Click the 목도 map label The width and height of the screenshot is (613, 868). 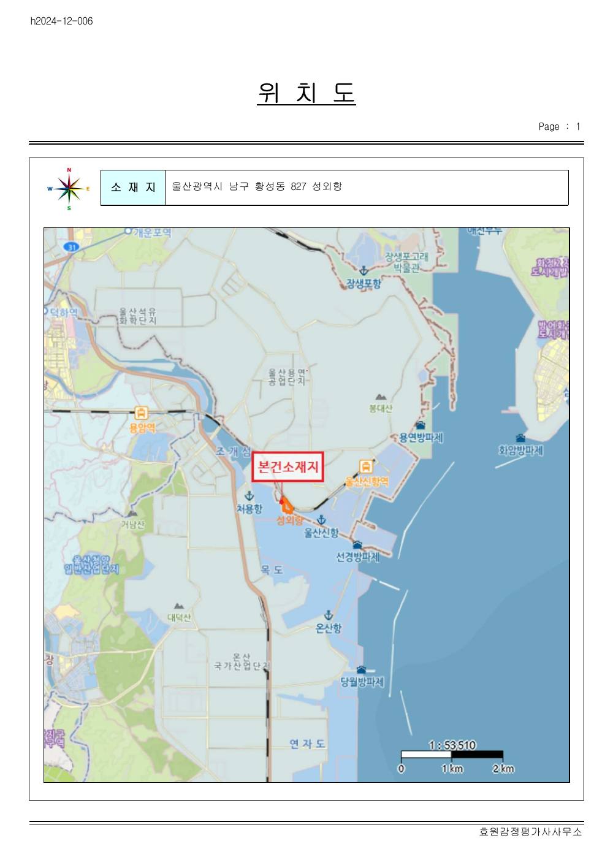click(272, 569)
